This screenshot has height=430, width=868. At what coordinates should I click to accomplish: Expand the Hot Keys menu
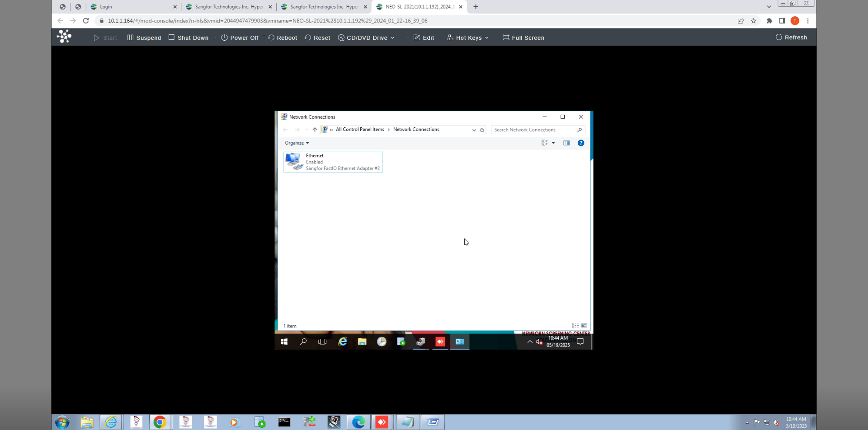pos(468,37)
